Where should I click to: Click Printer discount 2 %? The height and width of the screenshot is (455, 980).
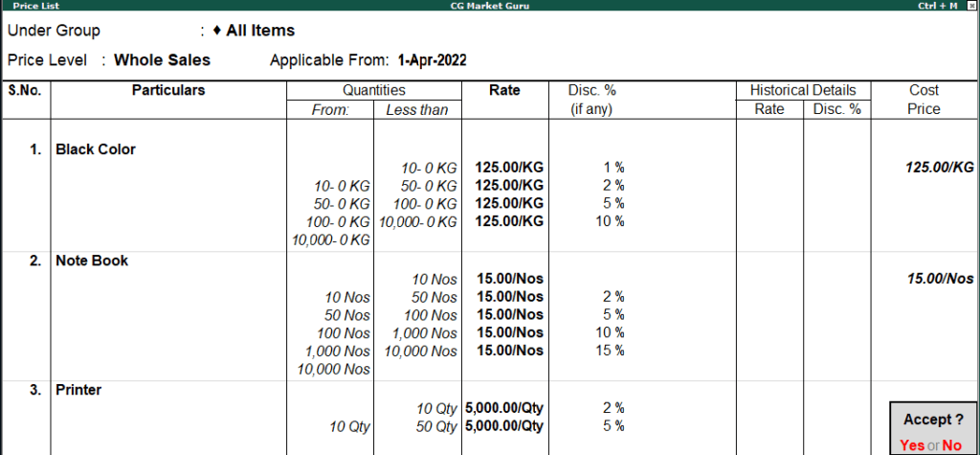(x=613, y=408)
